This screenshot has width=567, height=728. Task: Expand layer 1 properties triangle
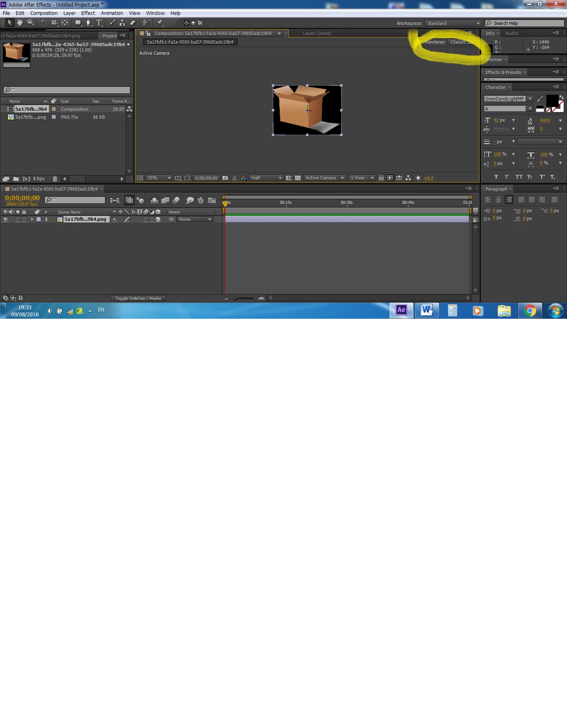[32, 220]
